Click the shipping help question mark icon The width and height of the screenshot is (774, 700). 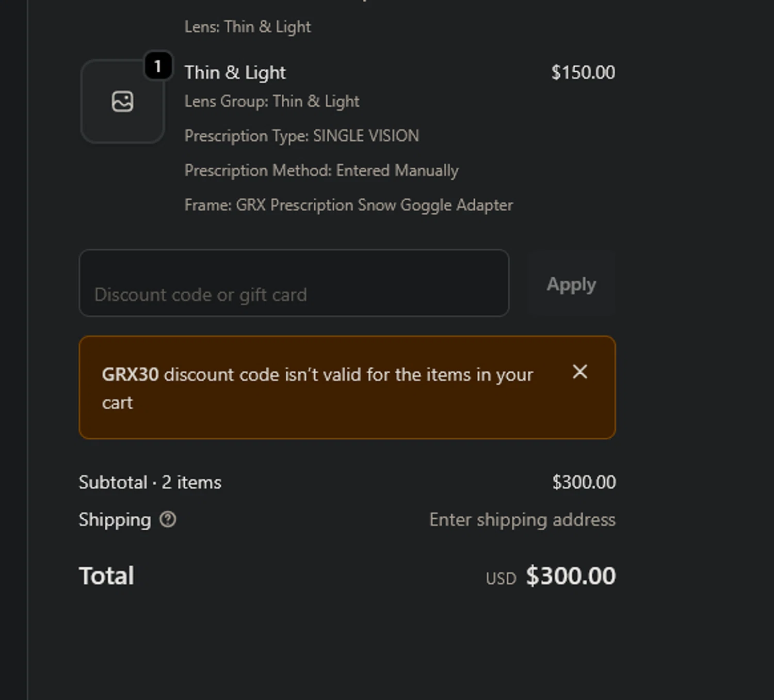pos(168,519)
